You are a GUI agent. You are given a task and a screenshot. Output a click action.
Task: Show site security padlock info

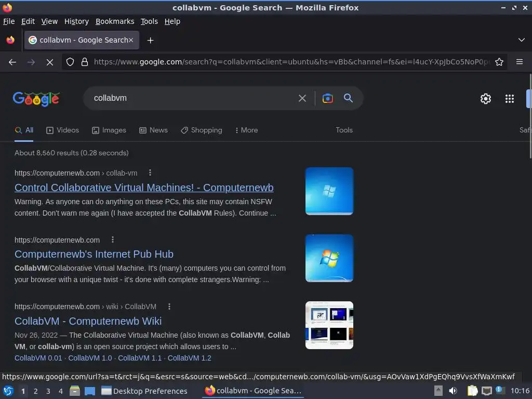coord(85,62)
